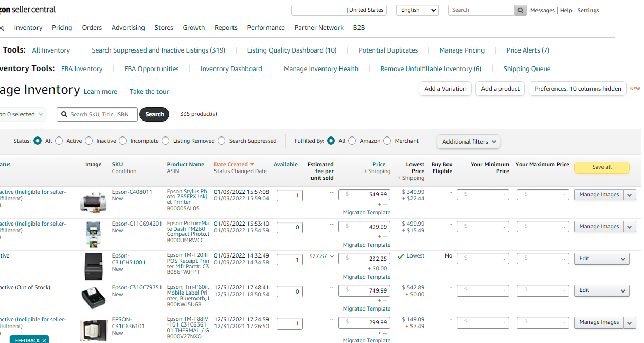Click the Date Created sort arrow

click(252, 164)
